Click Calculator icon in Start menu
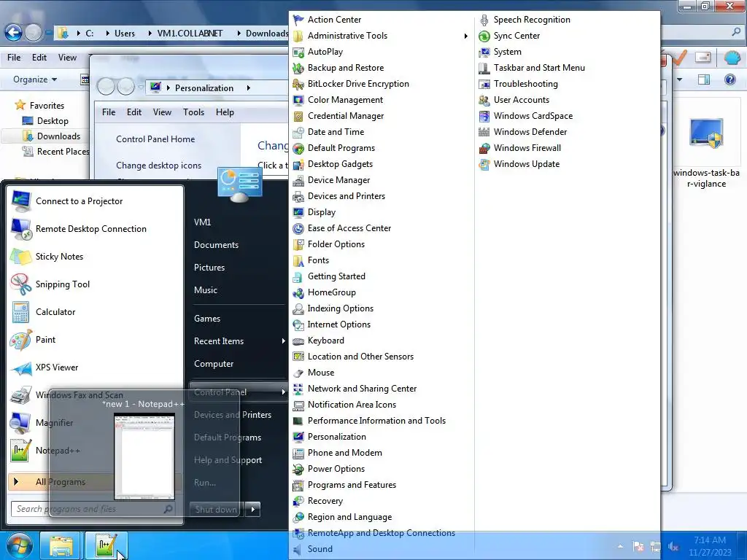 [x=21, y=312]
